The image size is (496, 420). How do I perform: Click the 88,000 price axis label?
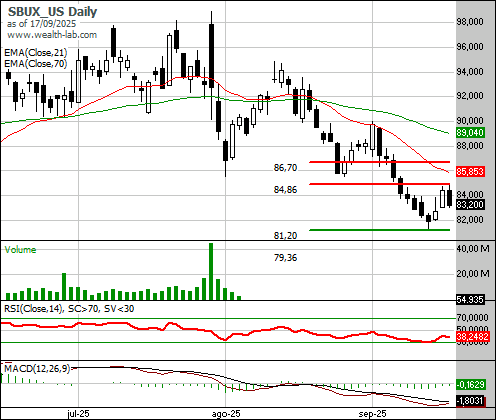470,145
